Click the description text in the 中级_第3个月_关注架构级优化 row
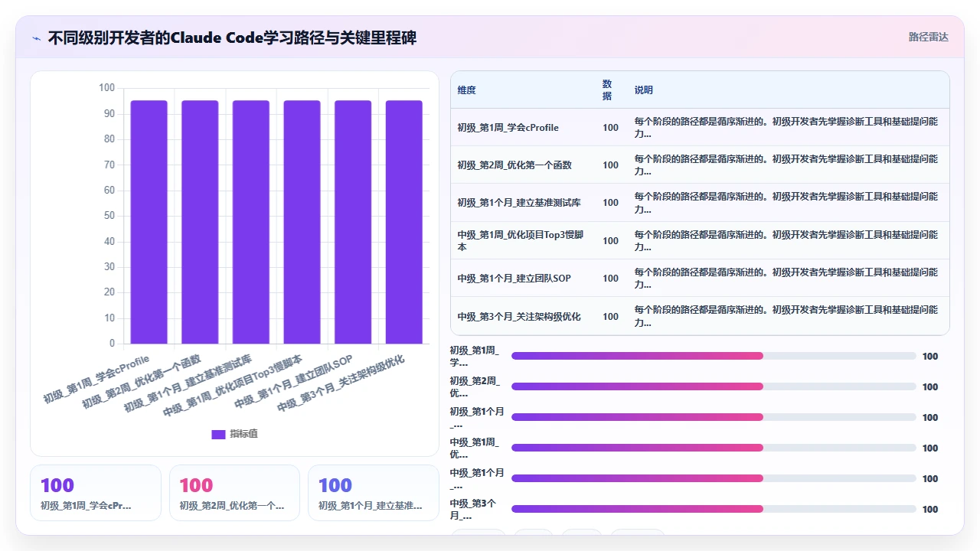The image size is (980, 551). [x=786, y=317]
